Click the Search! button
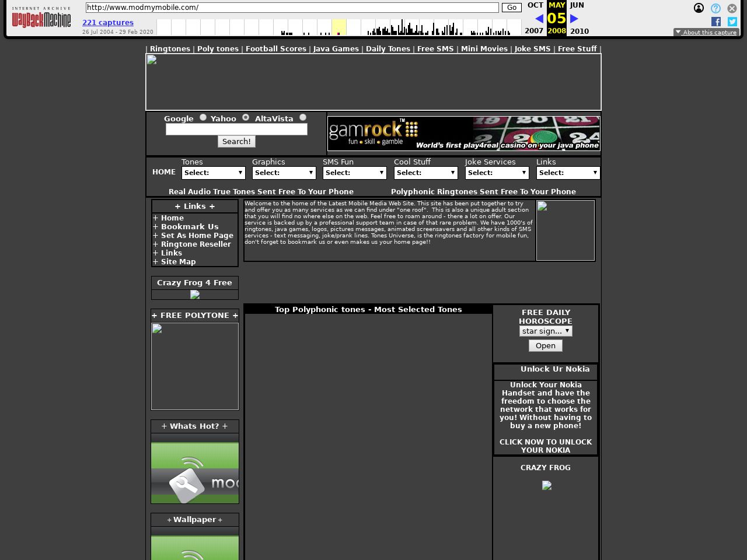The image size is (747, 560). tap(236, 141)
